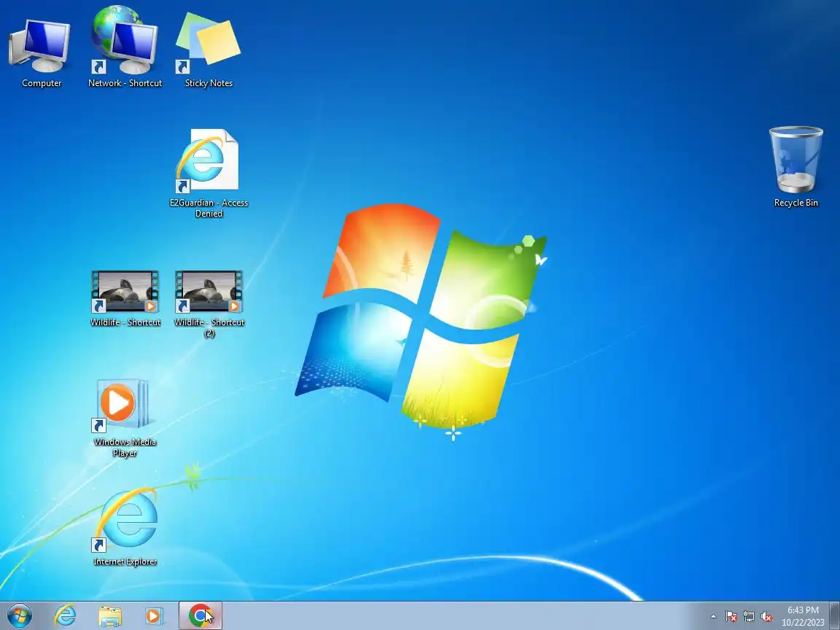Click the 'Internet Explorer' desktop label text
840x630 pixels.
125,561
